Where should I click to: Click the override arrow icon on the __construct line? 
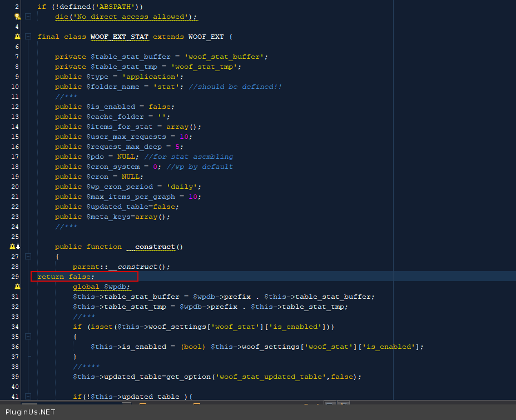pyautogui.click(x=18, y=247)
